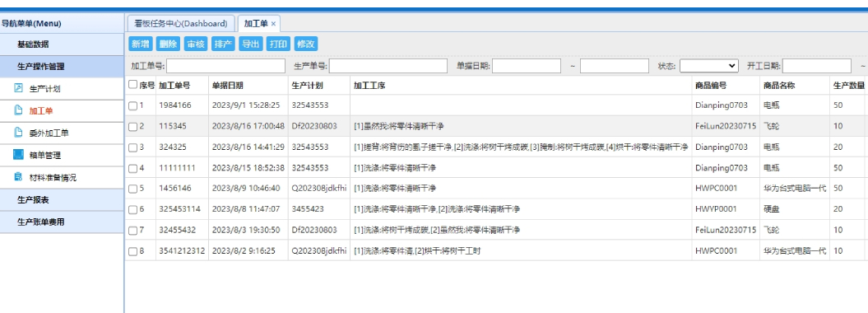The width and height of the screenshot is (868, 313).
Task: Check the checkbox for row 1
Action: [x=132, y=105]
